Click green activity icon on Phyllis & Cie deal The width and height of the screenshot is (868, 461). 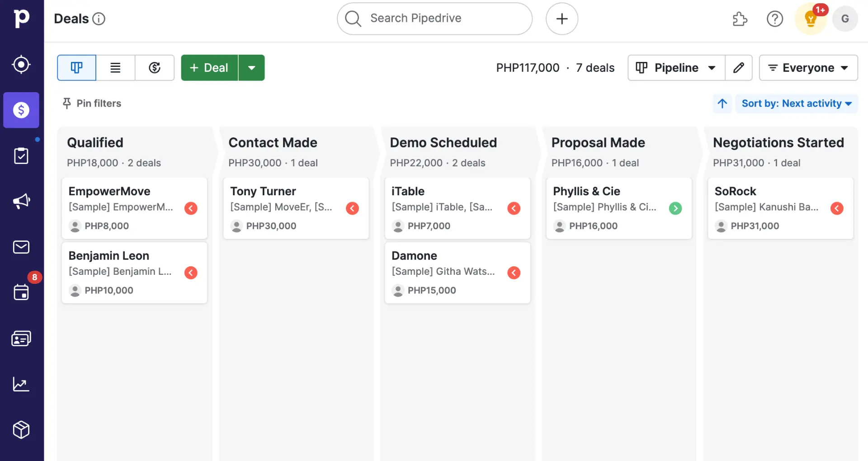click(x=675, y=208)
